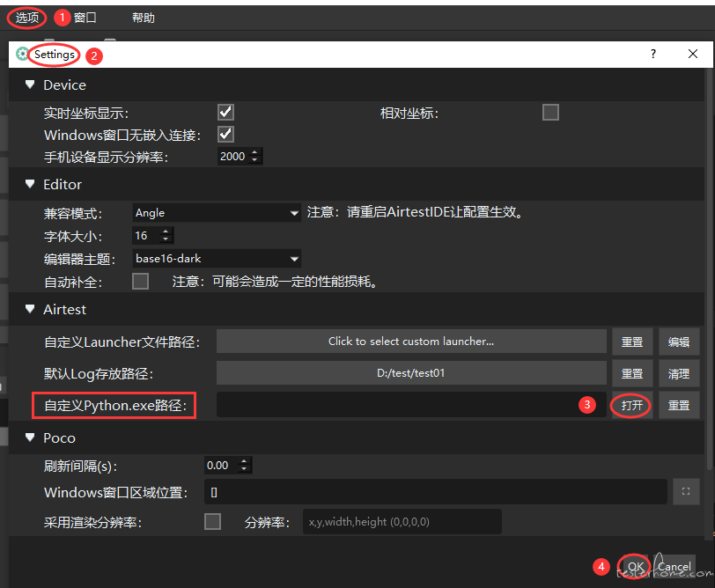
Task: Confirm settings with OK button
Action: tap(636, 567)
